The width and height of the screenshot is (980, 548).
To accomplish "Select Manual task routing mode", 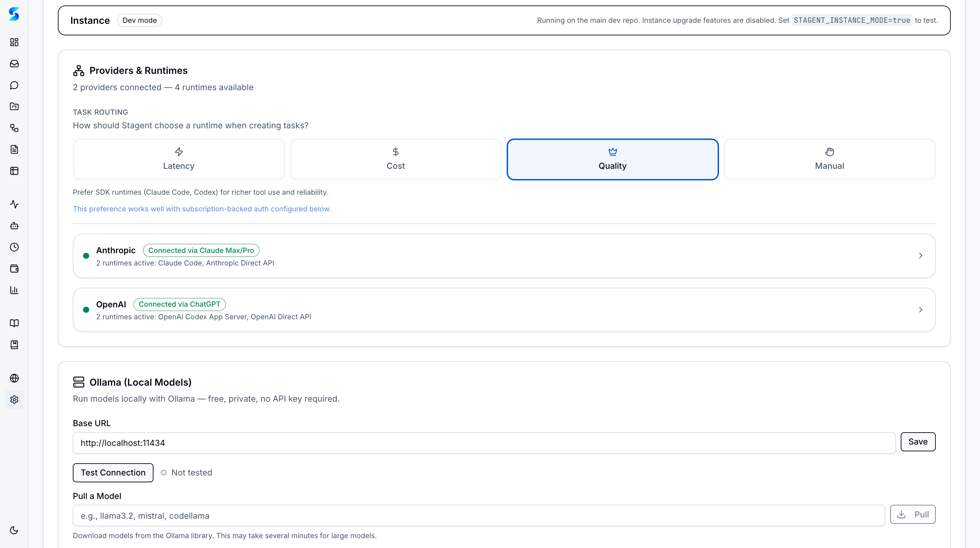I will (829, 159).
